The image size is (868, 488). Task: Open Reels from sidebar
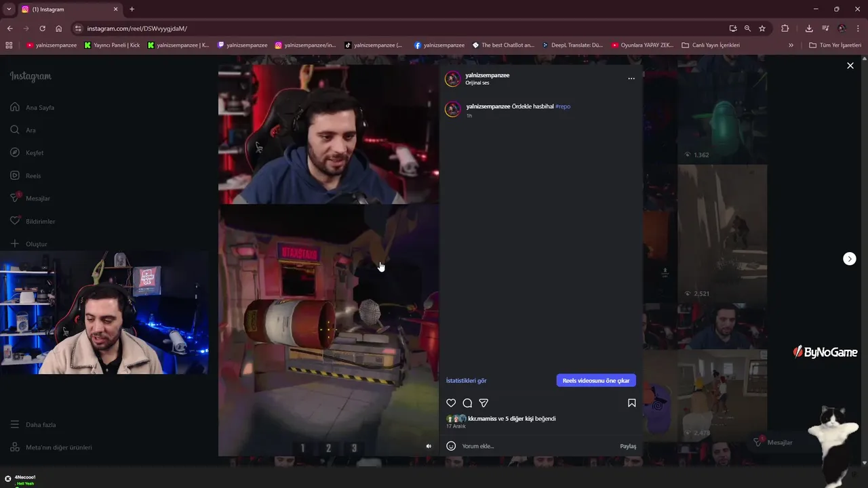point(26,176)
